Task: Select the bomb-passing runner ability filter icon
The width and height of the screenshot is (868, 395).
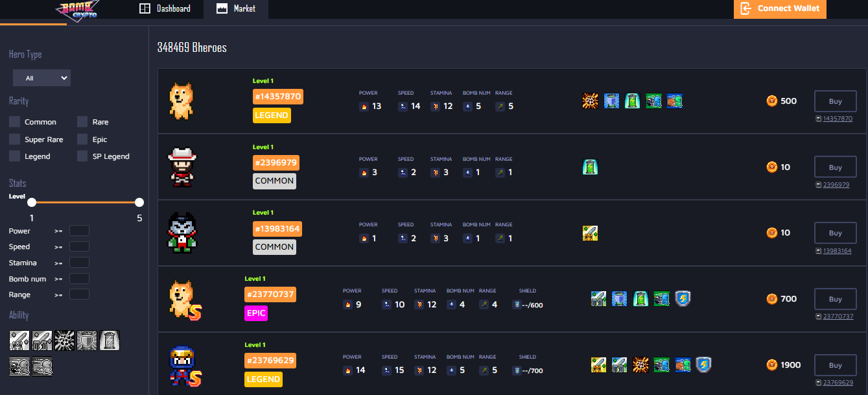Action: [x=19, y=366]
